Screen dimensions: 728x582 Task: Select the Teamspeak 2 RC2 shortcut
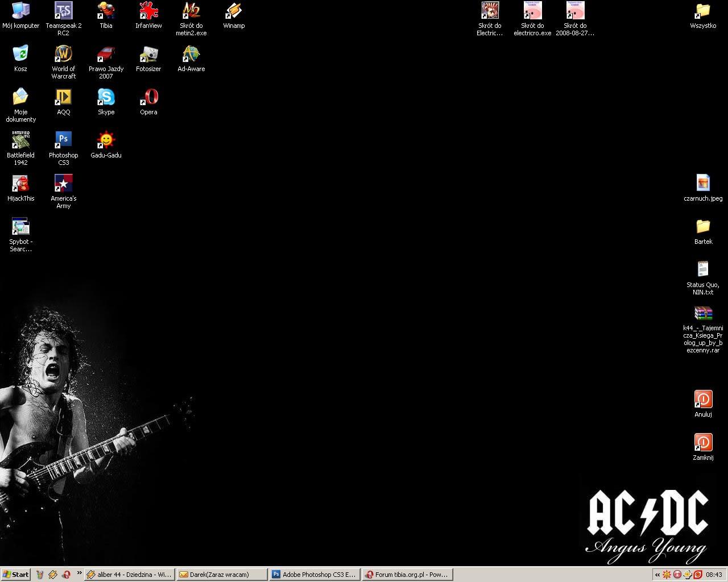click(x=63, y=19)
